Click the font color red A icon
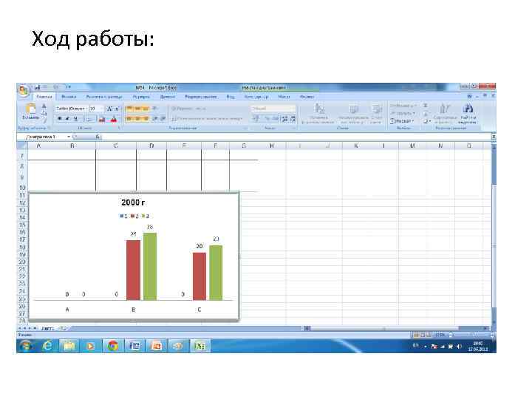532x399 pixels. click(x=114, y=119)
